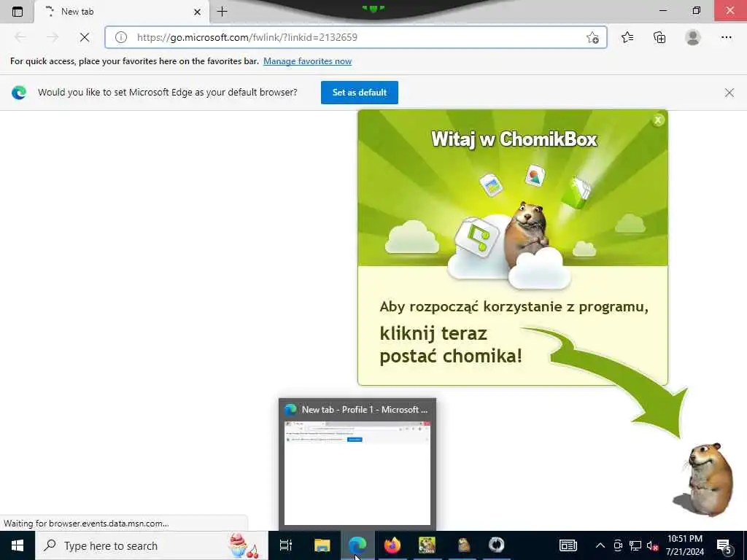The image size is (747, 560).
Task: Open Settings and more ellipsis menu
Action: 726,37
